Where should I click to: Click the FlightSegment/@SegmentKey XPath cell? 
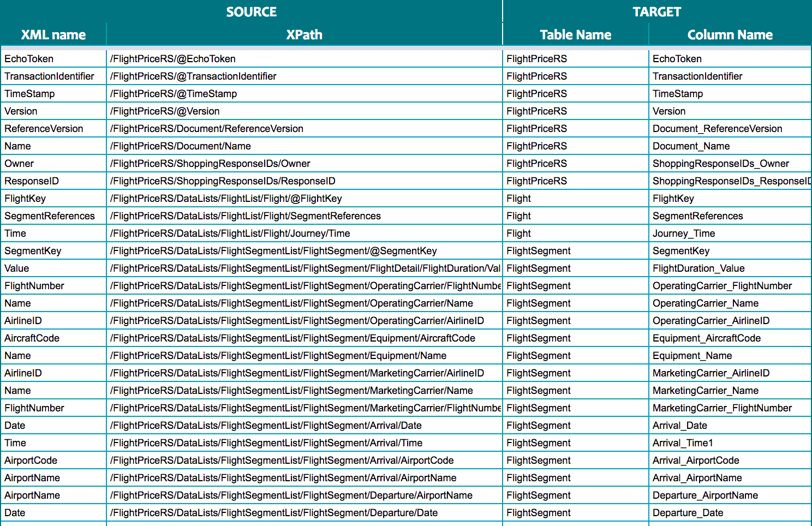tap(304, 250)
